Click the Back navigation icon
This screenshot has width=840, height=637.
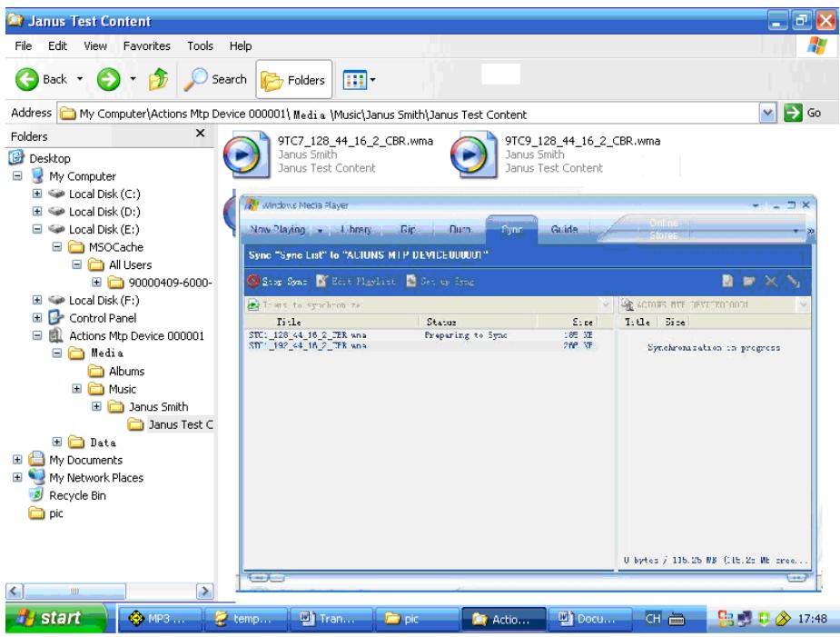[26, 77]
